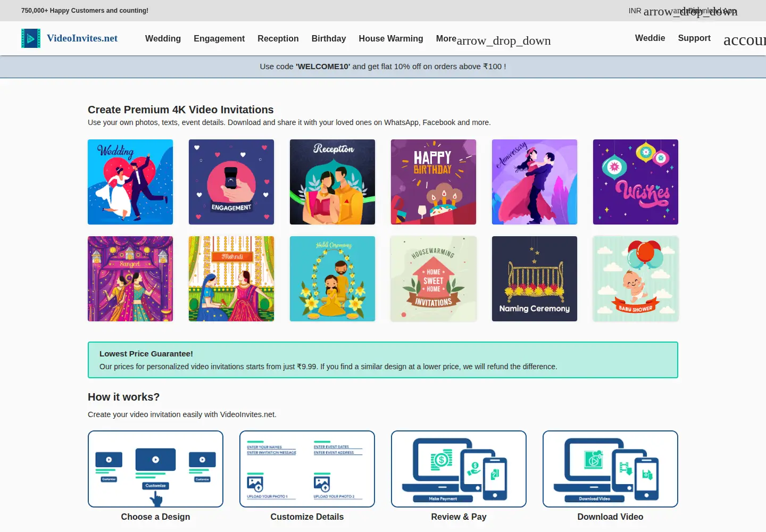Click the "How it works?" heading
This screenshot has height=532, width=766.
click(x=124, y=397)
